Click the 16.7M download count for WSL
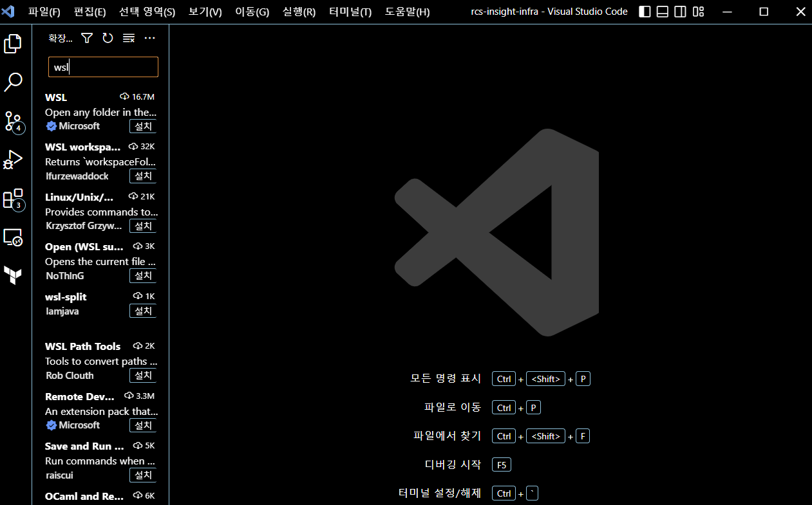812x505 pixels. [137, 96]
